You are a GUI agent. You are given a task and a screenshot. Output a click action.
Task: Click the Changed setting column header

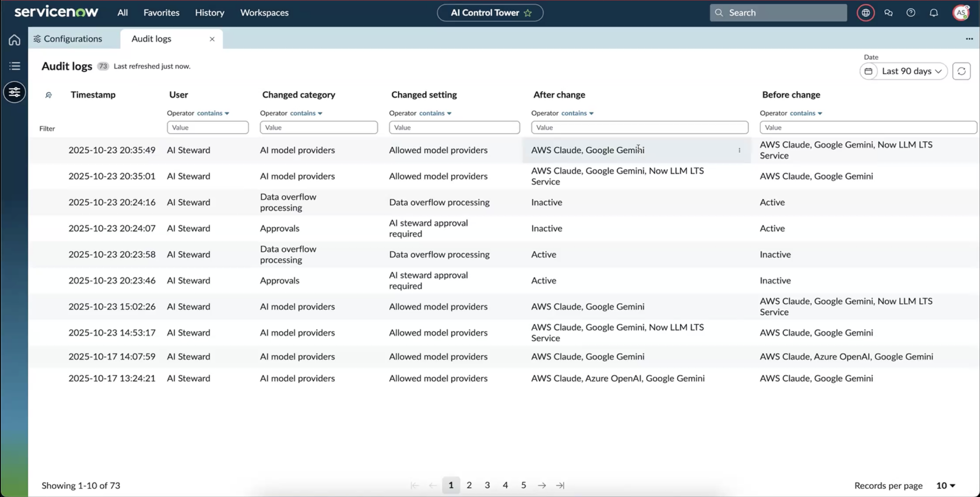(x=424, y=95)
